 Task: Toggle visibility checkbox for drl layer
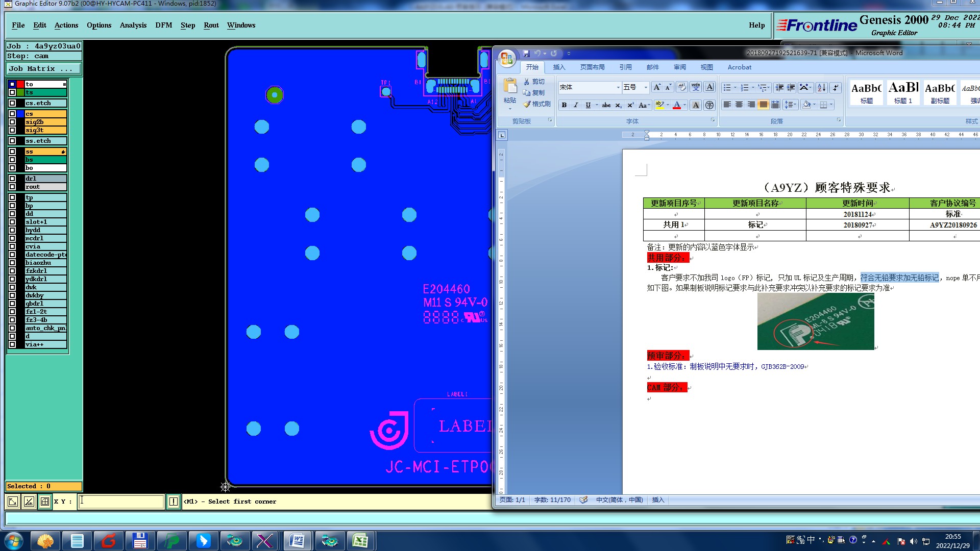point(12,179)
